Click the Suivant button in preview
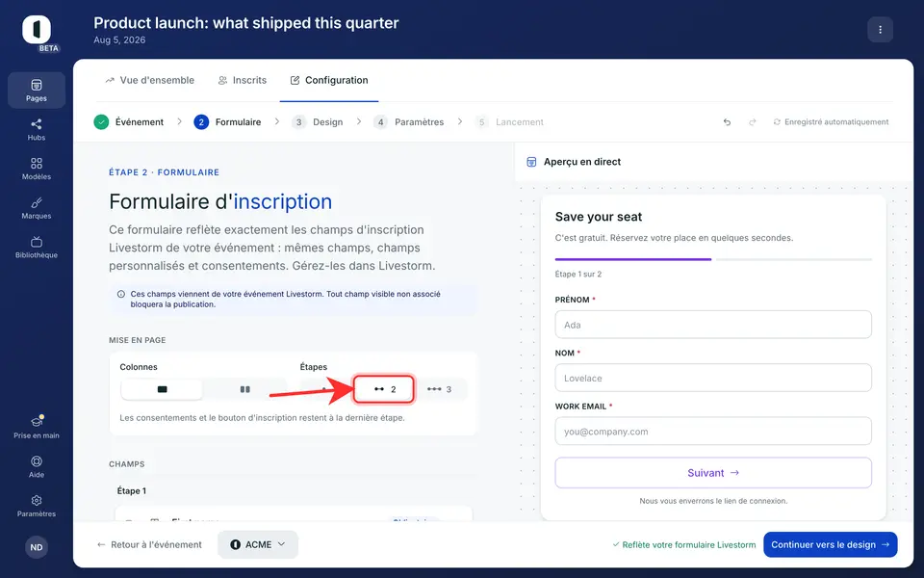 [713, 472]
